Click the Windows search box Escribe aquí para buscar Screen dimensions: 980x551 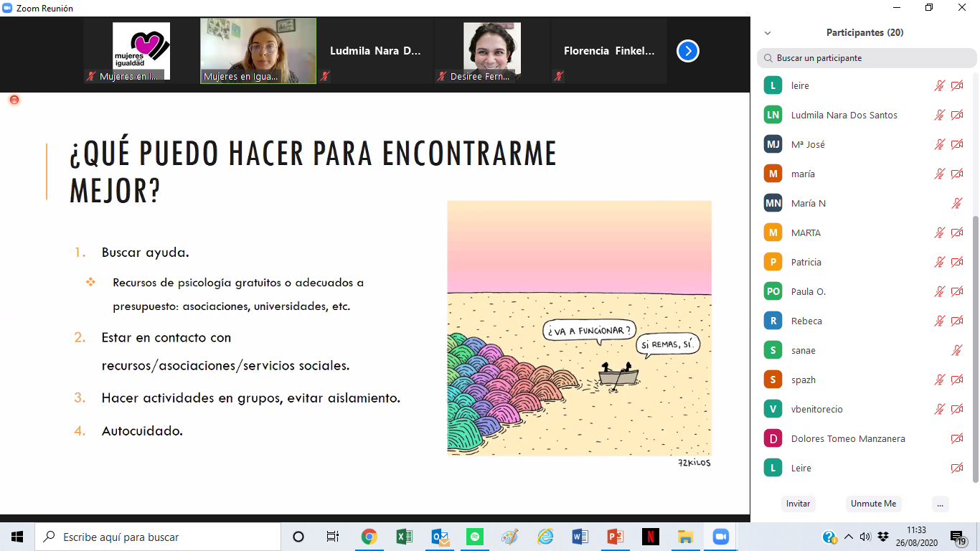click(158, 537)
